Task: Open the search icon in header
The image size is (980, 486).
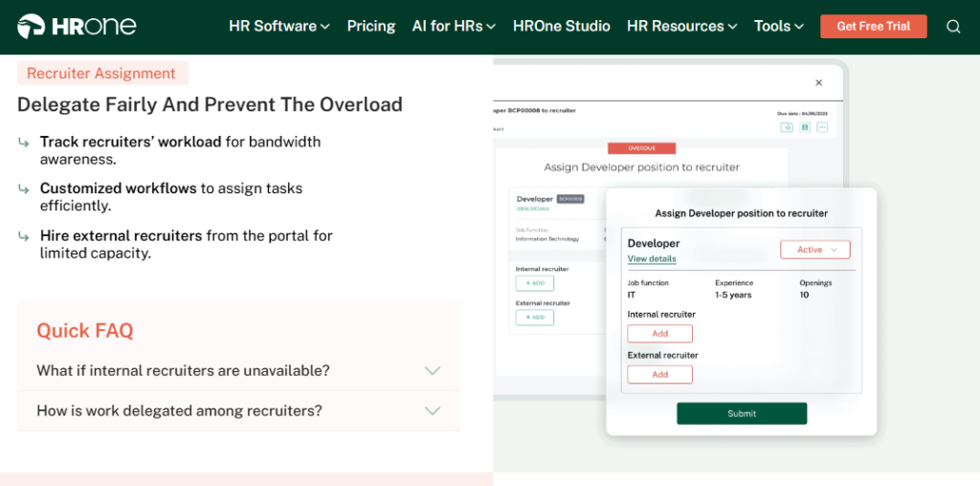Action: 953,27
